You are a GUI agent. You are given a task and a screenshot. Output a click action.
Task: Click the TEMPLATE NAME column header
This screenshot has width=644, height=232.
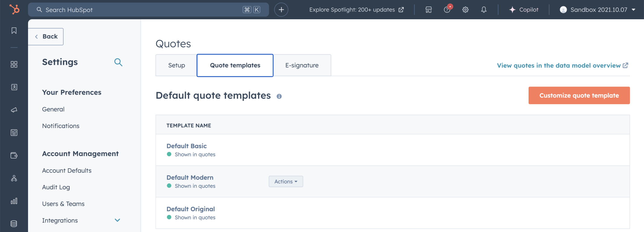[189, 126]
